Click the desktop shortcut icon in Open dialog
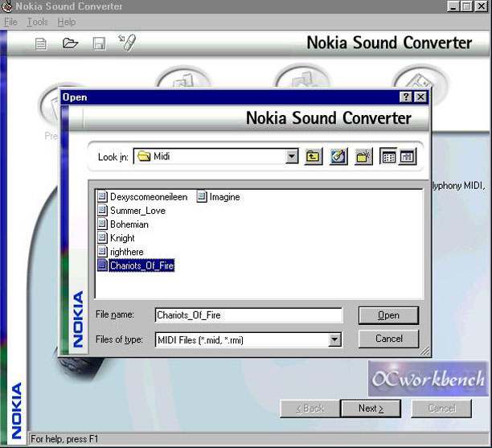492x448 pixels. coord(338,156)
